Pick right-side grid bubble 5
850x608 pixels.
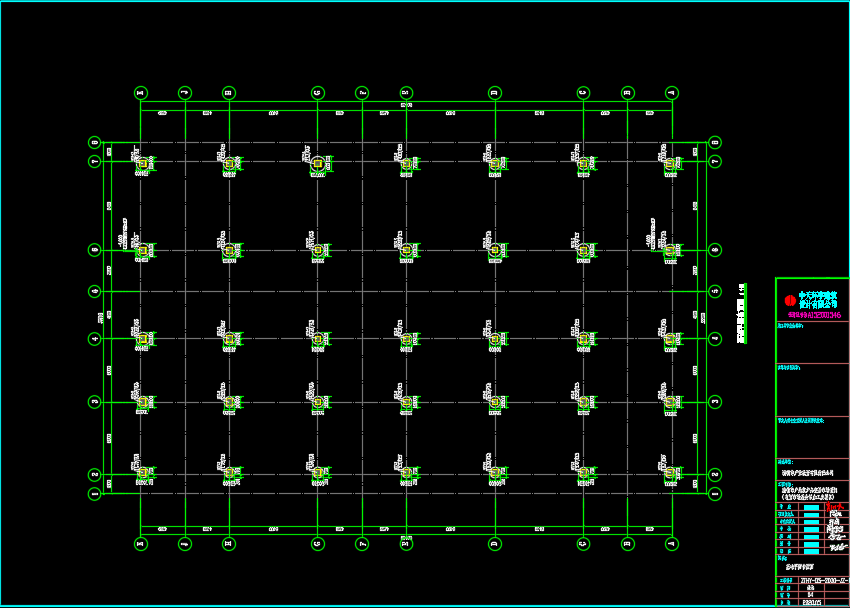click(x=715, y=292)
